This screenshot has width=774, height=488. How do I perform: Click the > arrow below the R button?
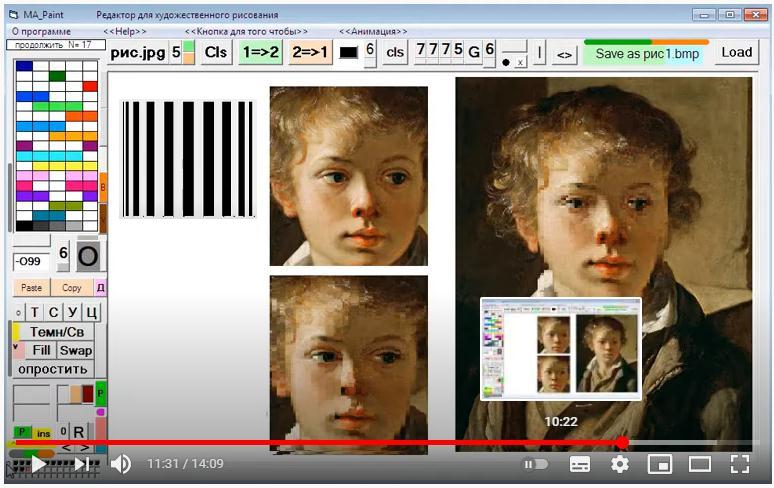(85, 448)
